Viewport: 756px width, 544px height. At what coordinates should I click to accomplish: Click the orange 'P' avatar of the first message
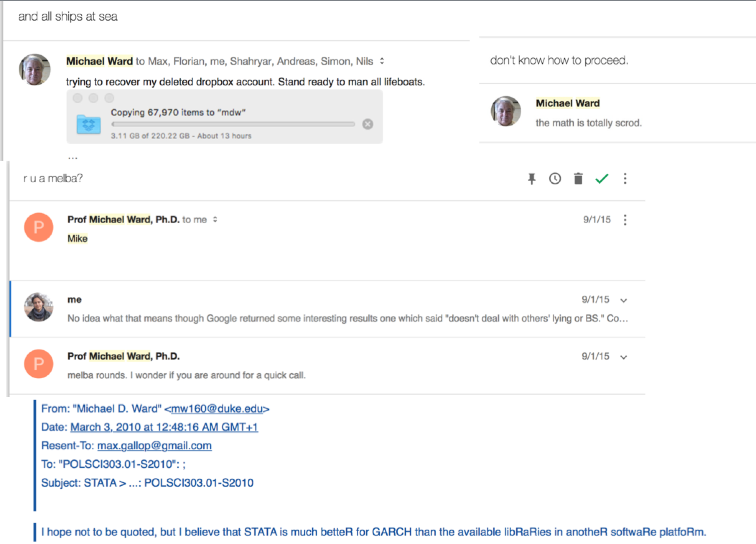[39, 227]
